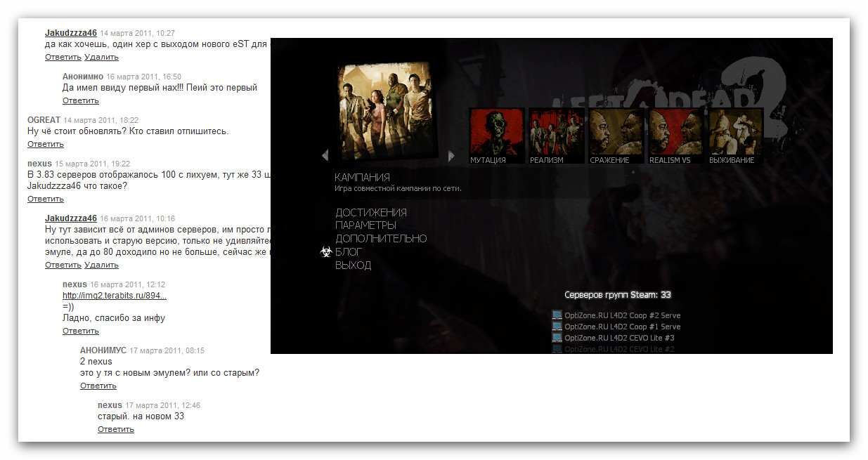Join server OptiZone.RU L4D2 CEVO Lite #3
The width and height of the screenshot is (868, 460).
619,338
